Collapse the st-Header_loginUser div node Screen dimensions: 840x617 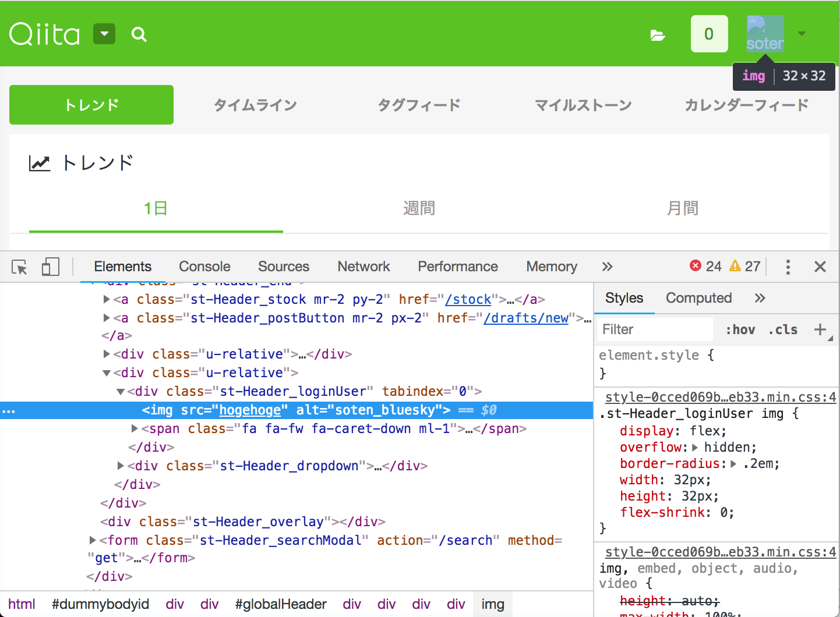point(120,391)
